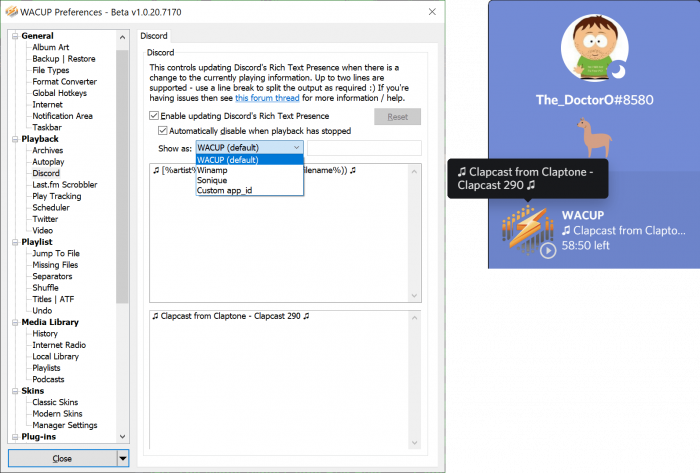Click the llama badge under the username

[594, 137]
